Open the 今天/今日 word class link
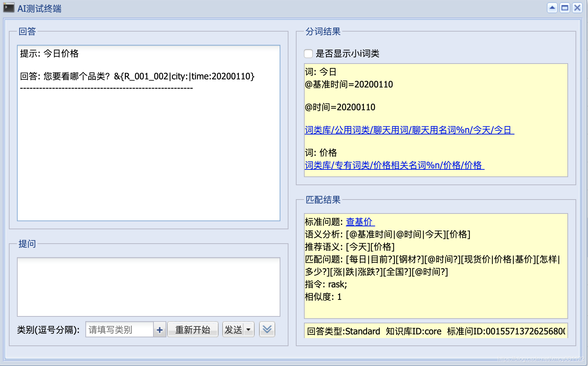The height and width of the screenshot is (366, 588). pos(409,130)
